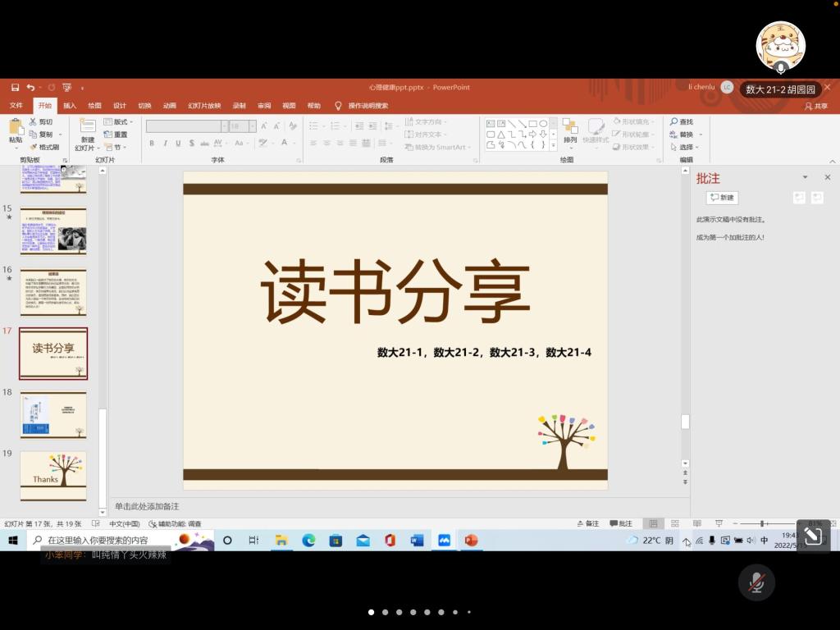Open the Select (选择) dropdown
This screenshot has height=630, width=840.
tap(686, 147)
